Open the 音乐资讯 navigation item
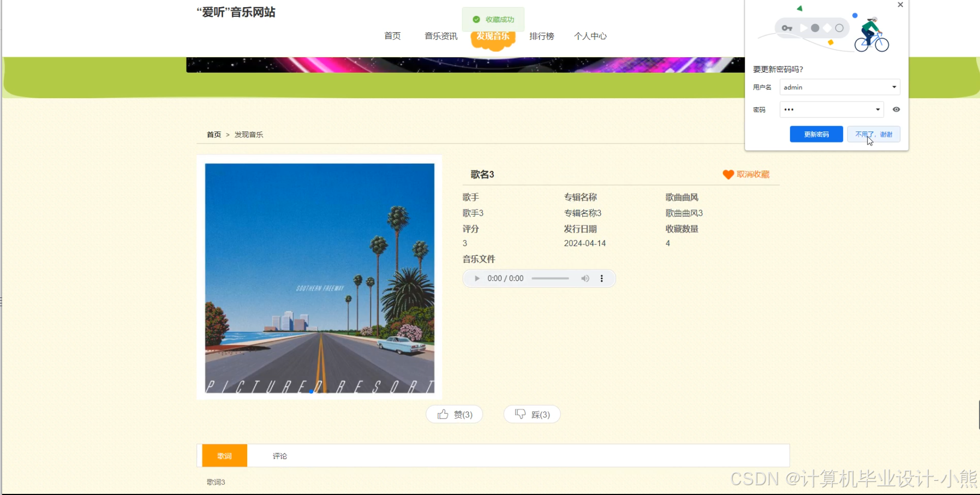The image size is (980, 495). coord(441,36)
